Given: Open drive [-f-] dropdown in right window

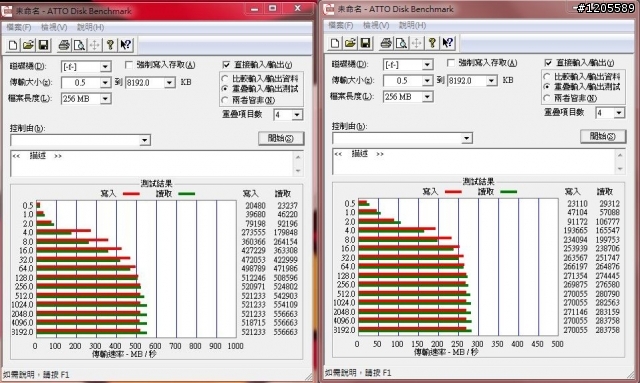Looking at the screenshot, I should [x=427, y=64].
